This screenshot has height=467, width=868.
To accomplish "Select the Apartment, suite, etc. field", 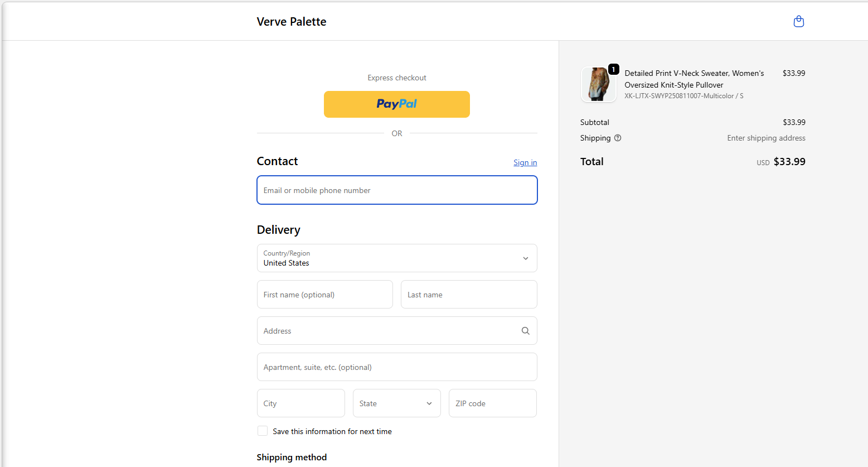I will click(x=396, y=367).
